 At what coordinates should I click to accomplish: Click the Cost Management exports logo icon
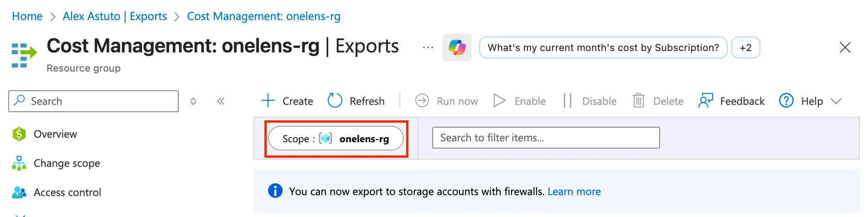tap(24, 55)
